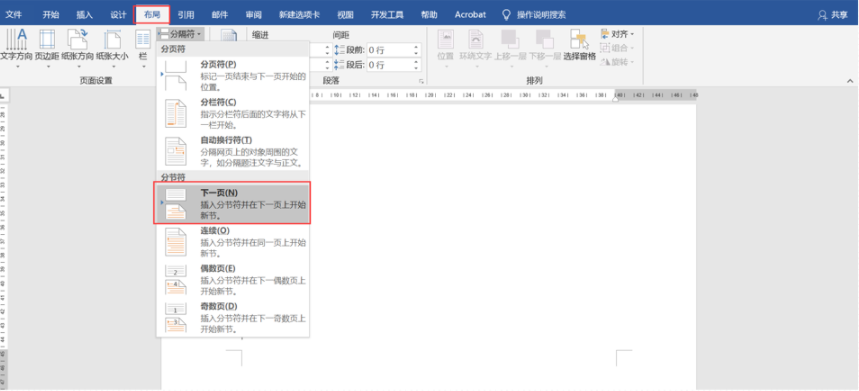Screen dimensions: 859x391
Task: Open the 纸张方向 orientation menu
Action: (78, 48)
